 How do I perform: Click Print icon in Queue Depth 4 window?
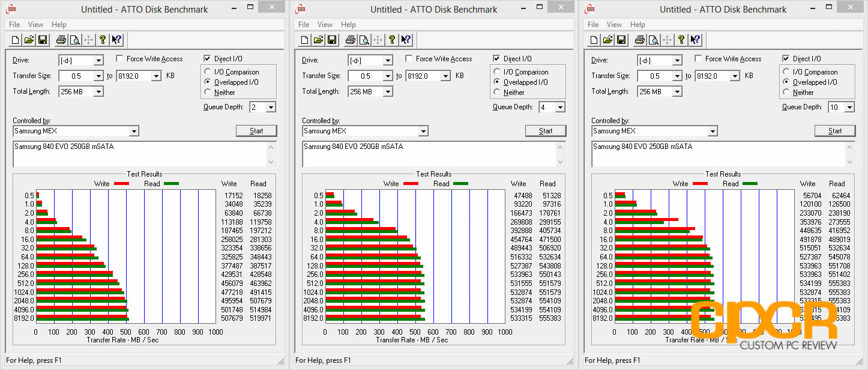click(350, 40)
